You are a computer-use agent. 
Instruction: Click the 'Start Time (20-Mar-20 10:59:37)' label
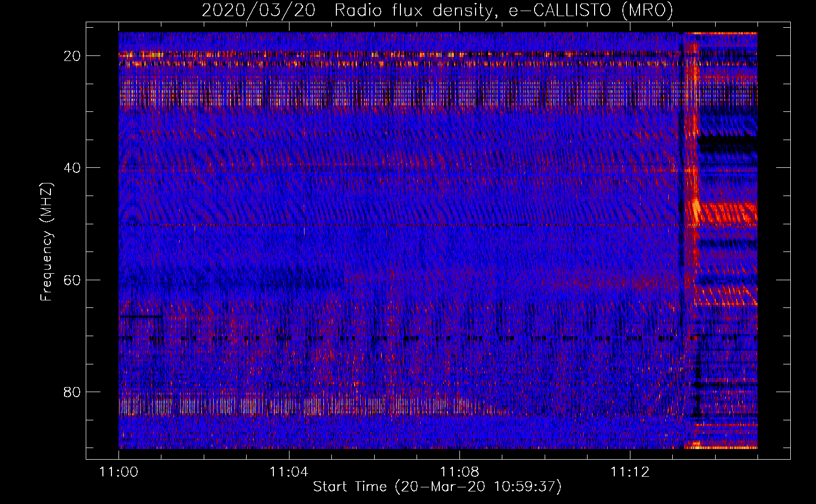437,487
